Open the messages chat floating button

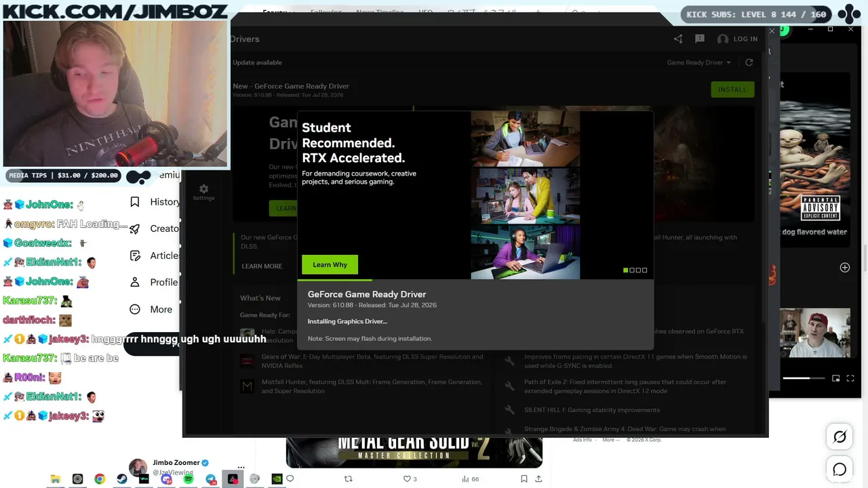pyautogui.click(x=840, y=469)
